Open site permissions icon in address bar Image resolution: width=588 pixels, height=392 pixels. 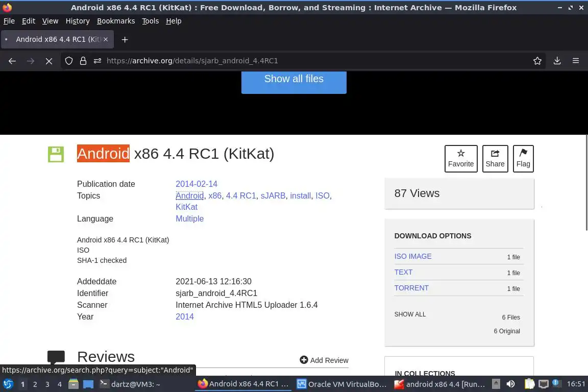point(97,61)
